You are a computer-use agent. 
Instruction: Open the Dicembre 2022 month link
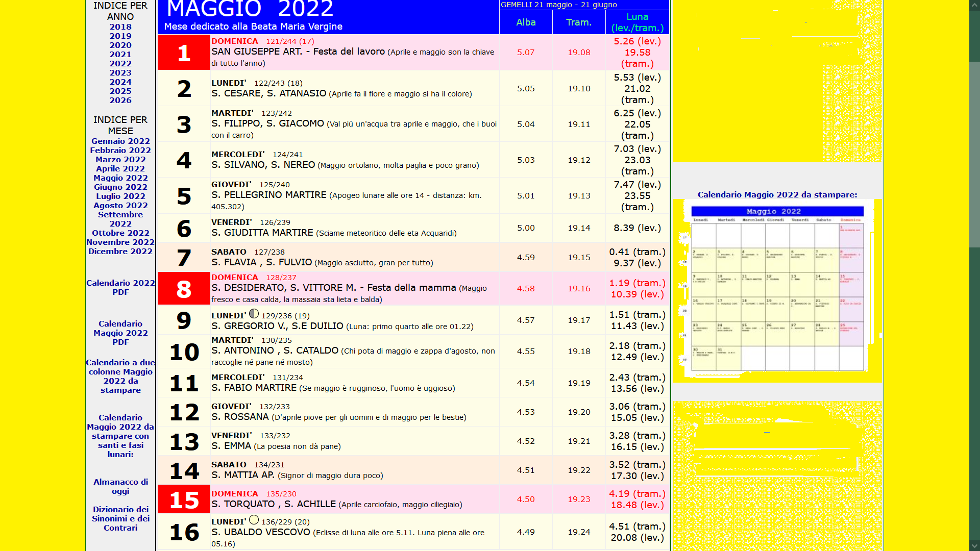click(120, 252)
